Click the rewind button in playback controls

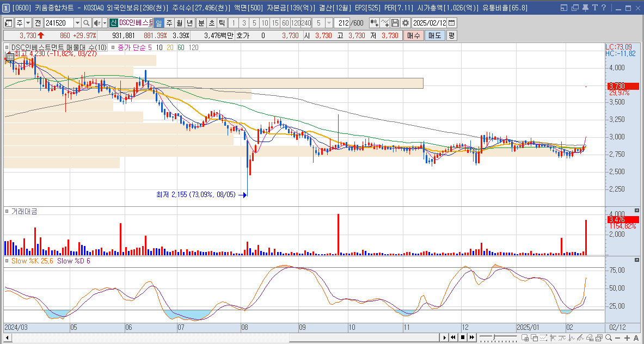point(453,337)
